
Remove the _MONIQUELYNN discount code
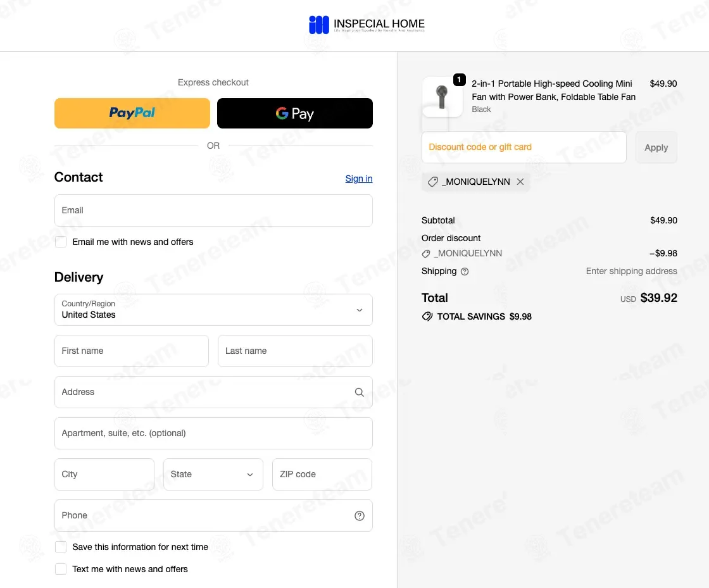(520, 182)
